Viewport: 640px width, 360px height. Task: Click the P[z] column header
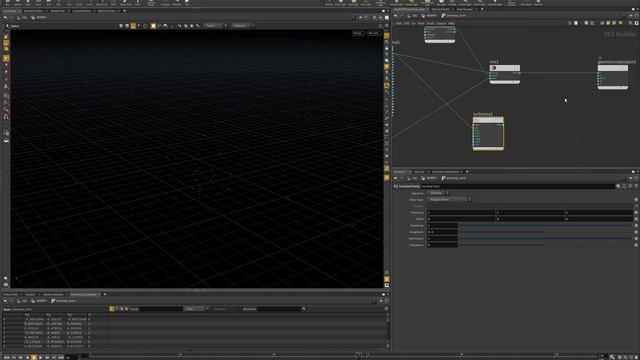click(x=70, y=315)
